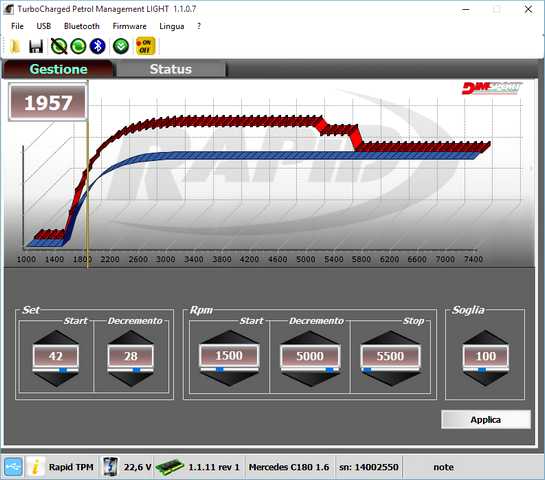Click the sn: 14002550 serial number
This screenshot has height=480, width=545.
pos(369,467)
